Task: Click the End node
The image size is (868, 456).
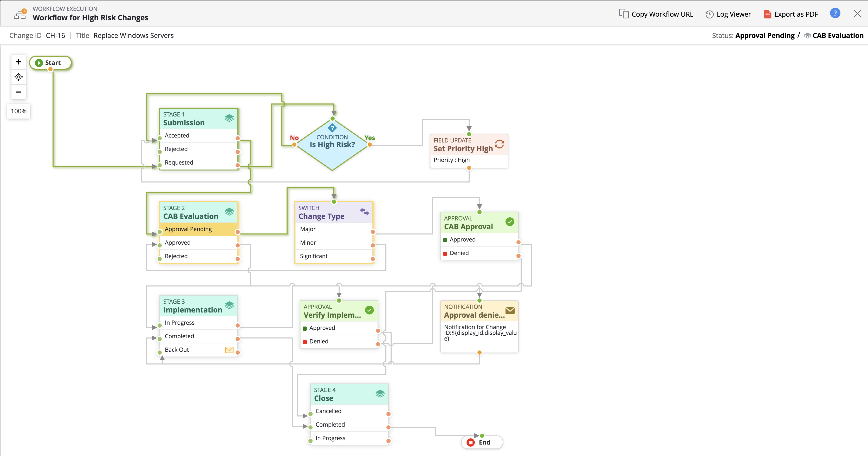Action: point(482,442)
